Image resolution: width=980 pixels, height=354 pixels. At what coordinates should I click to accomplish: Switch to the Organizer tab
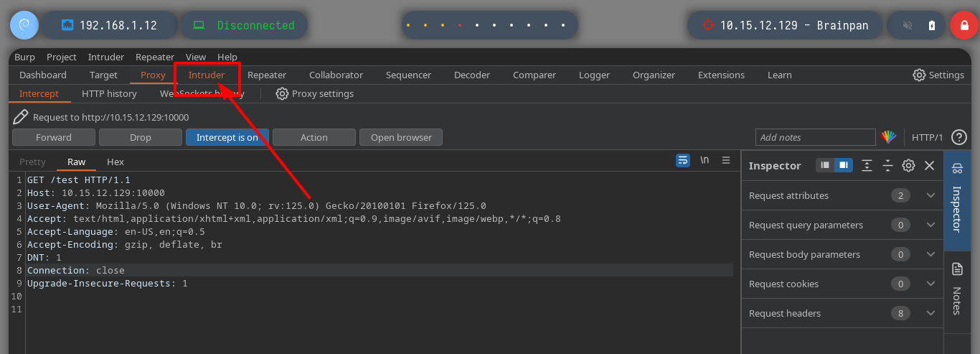654,75
